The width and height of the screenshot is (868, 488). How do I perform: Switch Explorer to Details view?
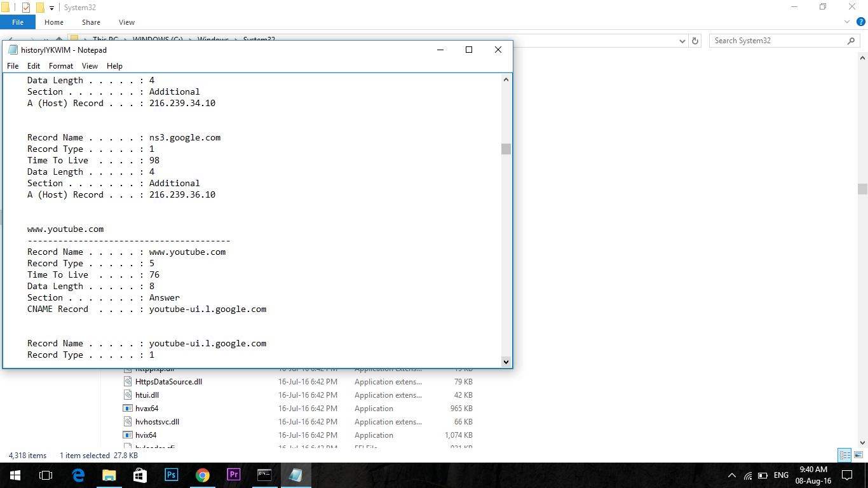pyautogui.click(x=844, y=455)
